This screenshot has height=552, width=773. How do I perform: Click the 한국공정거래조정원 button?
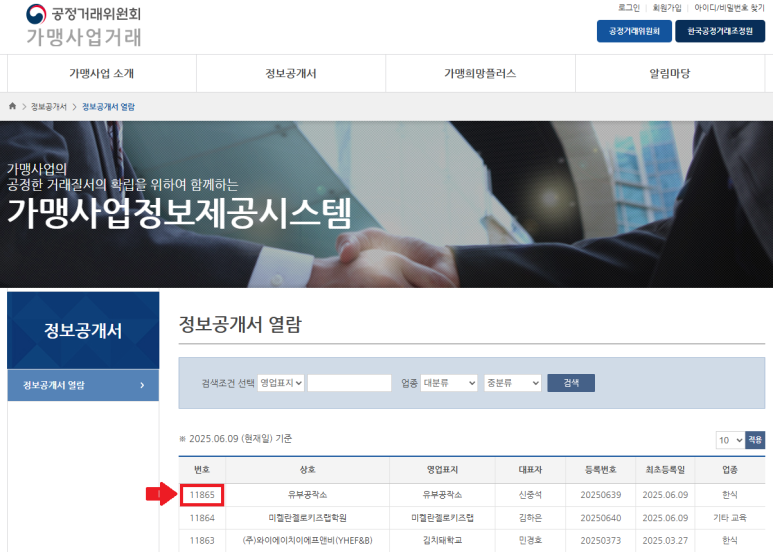pyautogui.click(x=720, y=31)
